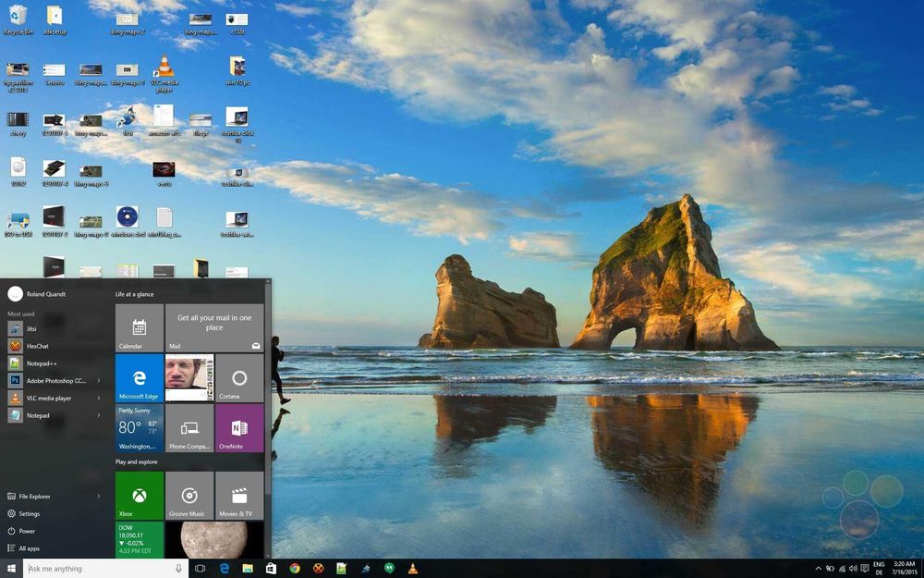Screen dimensions: 924x578
Task: Launch Chrome from the taskbar
Action: coord(295,569)
